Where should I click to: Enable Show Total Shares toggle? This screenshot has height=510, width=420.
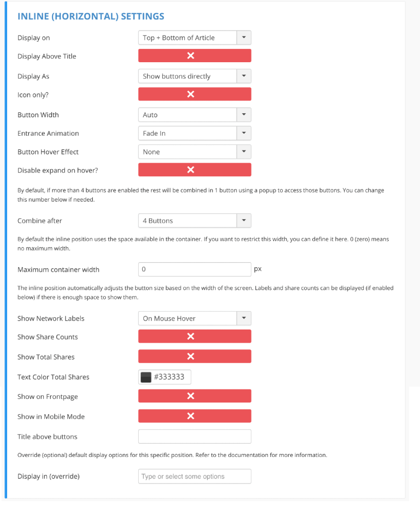tap(194, 356)
